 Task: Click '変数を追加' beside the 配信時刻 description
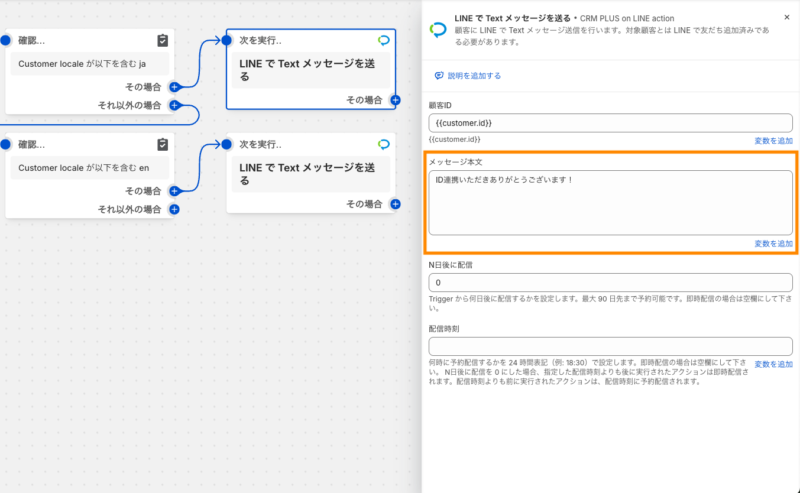pyautogui.click(x=773, y=364)
